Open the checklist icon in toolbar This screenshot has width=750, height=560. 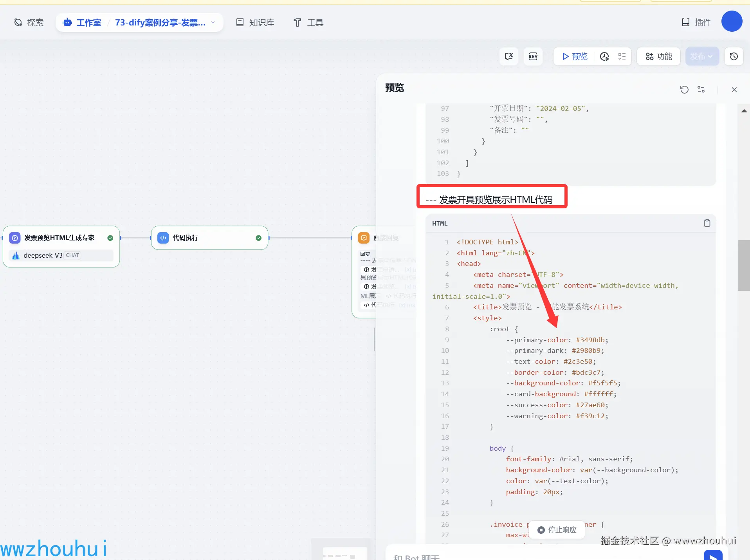pyautogui.click(x=622, y=56)
